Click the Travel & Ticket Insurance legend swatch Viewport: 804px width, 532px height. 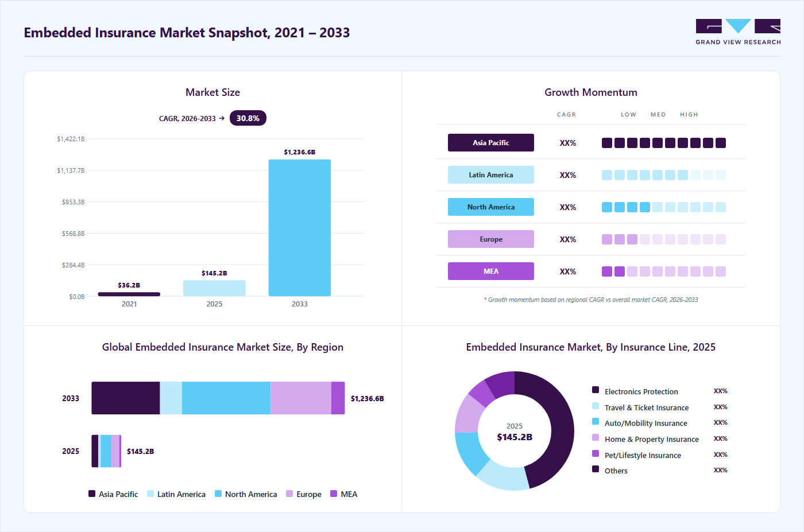(x=596, y=406)
